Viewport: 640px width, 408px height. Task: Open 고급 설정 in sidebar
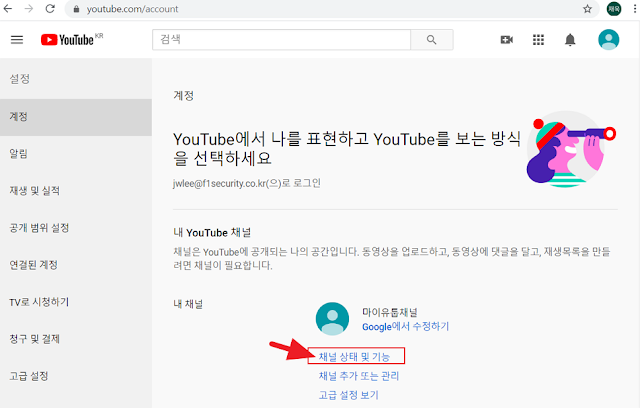pos(76,376)
